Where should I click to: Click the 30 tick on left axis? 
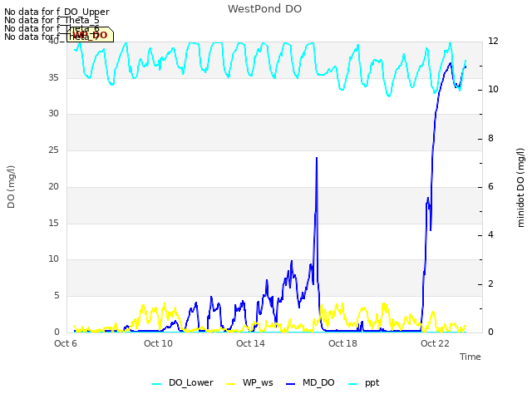[53, 114]
